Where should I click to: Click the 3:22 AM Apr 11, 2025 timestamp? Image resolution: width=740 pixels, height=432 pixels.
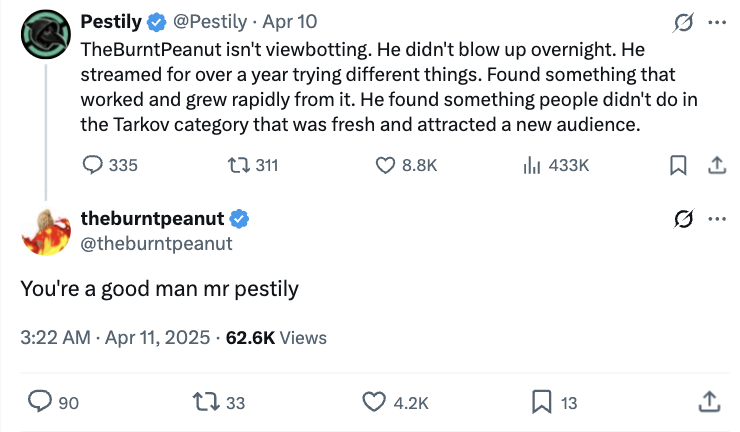pos(116,338)
